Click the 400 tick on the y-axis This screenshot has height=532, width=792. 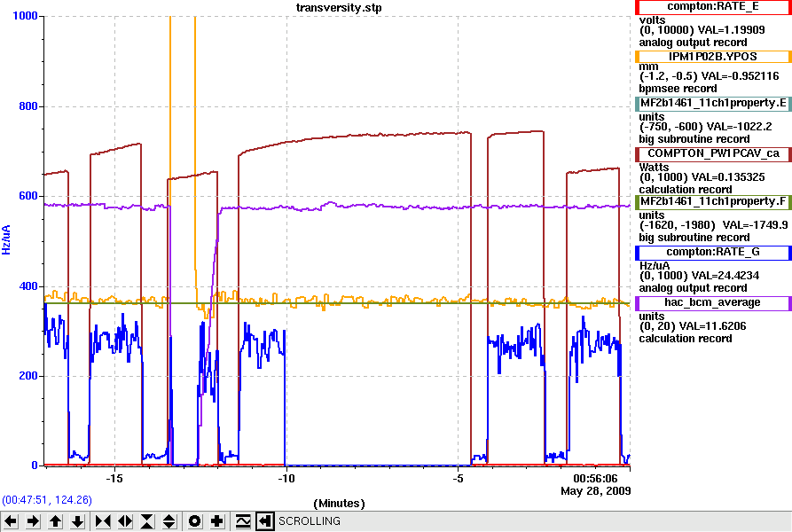[x=27, y=286]
